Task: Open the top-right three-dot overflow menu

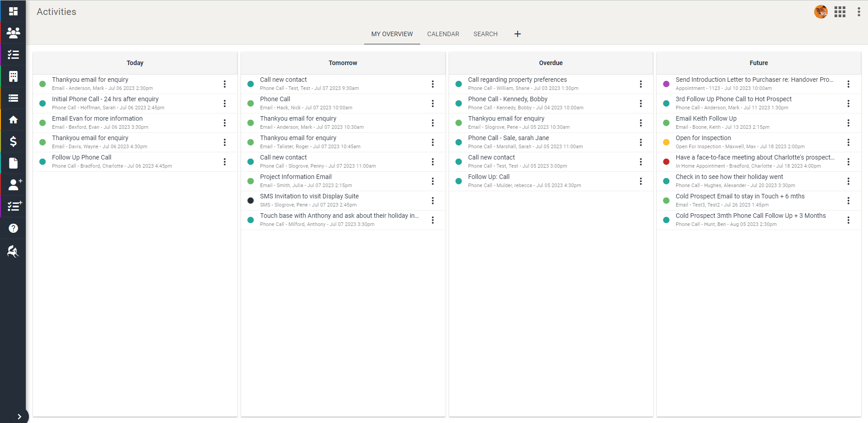Action: pyautogui.click(x=859, y=12)
